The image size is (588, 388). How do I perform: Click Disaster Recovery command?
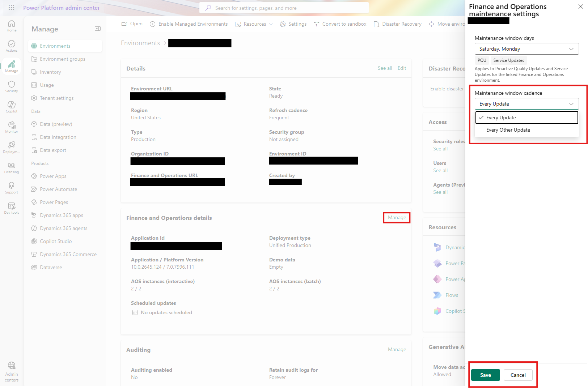click(x=398, y=24)
